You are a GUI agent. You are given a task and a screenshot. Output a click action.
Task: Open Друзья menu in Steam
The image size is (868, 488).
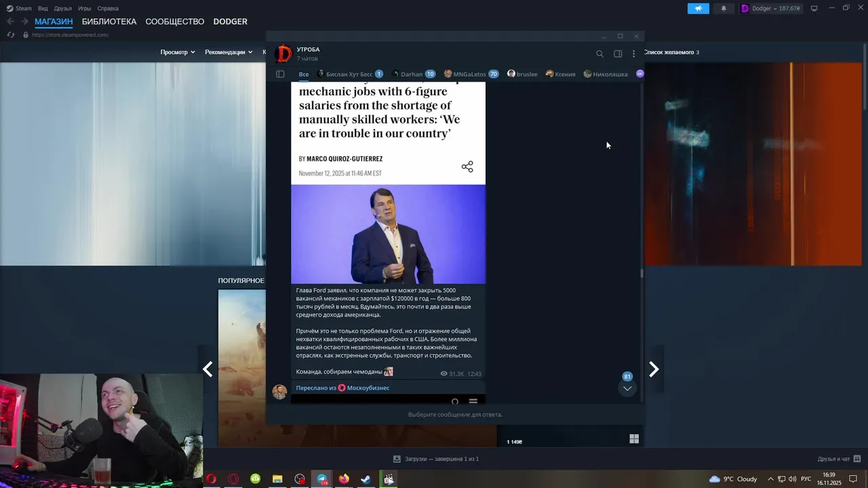(x=63, y=8)
